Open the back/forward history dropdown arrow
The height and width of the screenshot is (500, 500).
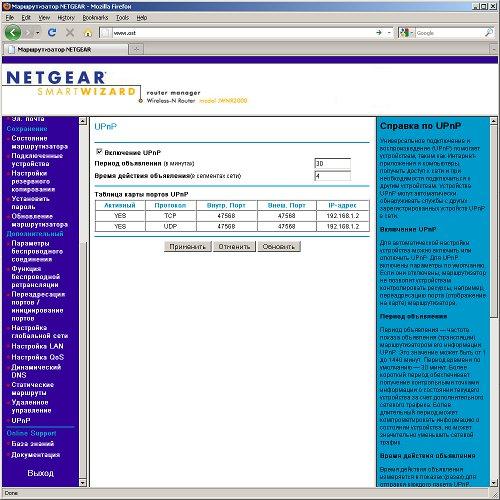(x=38, y=33)
